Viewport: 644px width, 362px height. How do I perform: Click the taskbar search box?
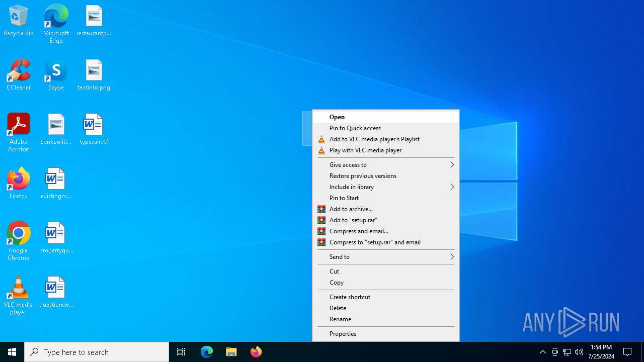[97, 352]
